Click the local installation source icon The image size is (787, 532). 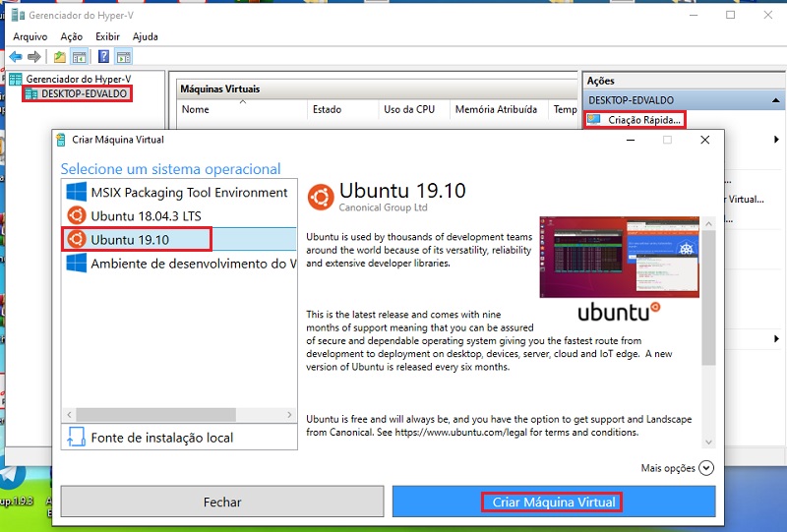click(x=77, y=437)
